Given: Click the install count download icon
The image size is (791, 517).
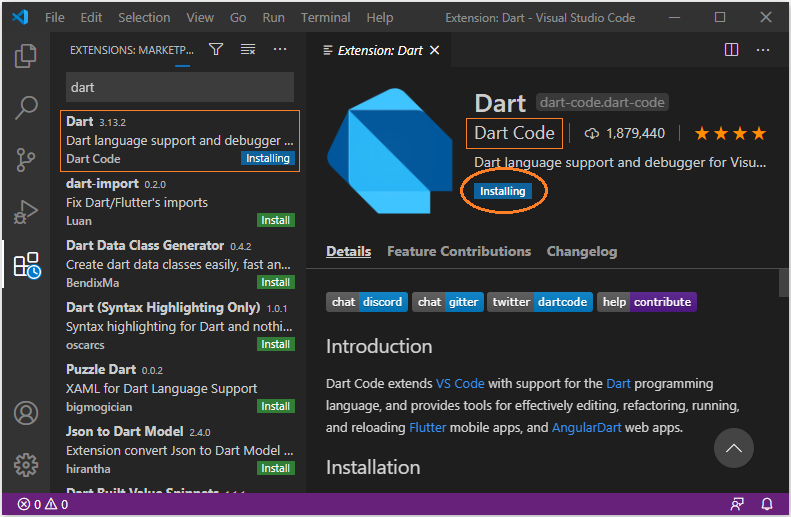Looking at the screenshot, I should coord(591,134).
